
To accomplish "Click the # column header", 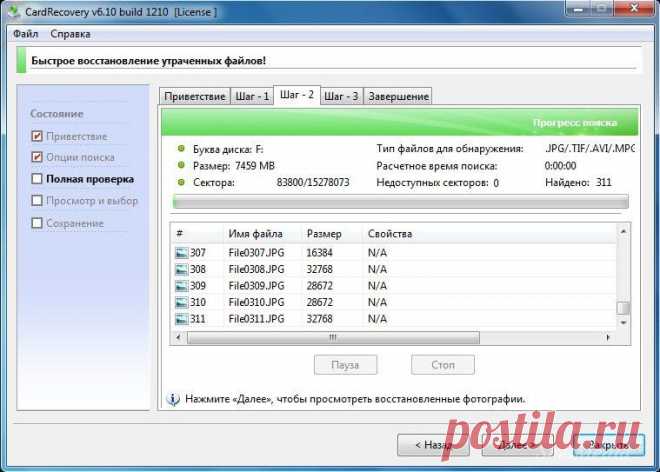I will pos(197,234).
